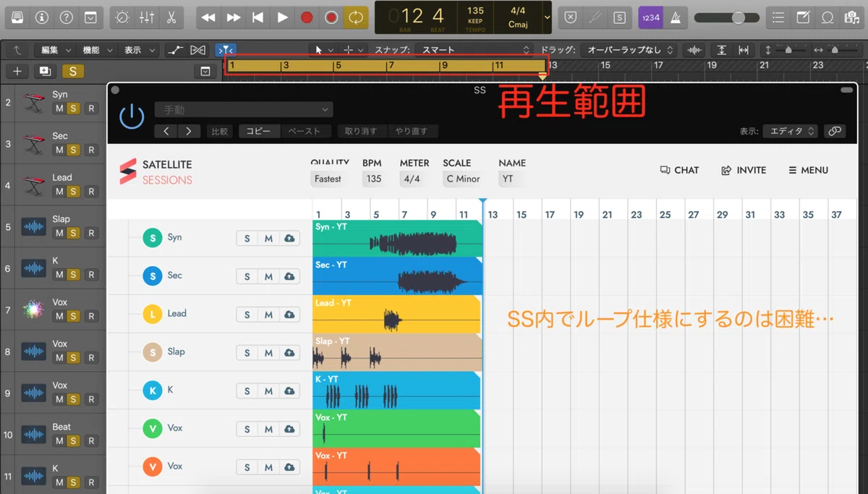Open the Library panel icon

[17, 17]
